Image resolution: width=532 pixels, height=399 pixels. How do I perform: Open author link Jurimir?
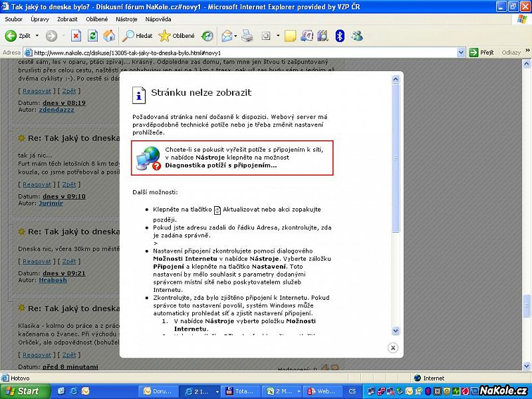[x=51, y=203]
